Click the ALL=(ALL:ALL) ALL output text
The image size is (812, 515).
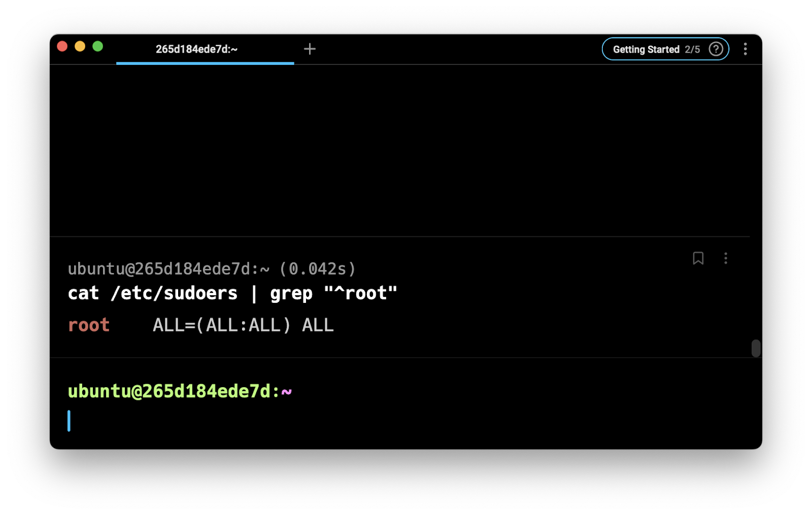(x=243, y=325)
